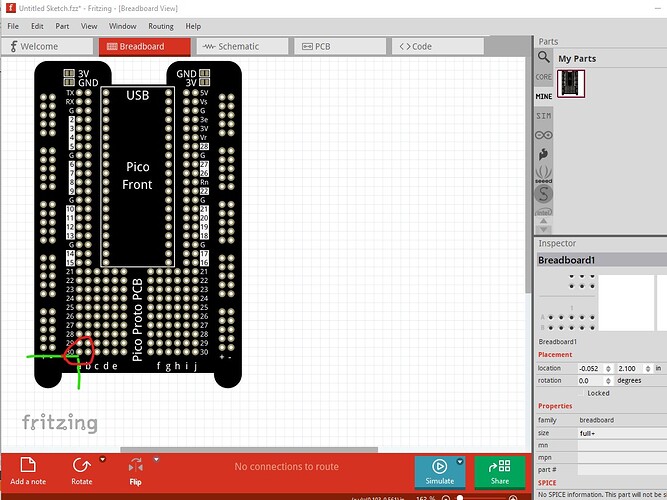Image resolution: width=667 pixels, height=500 pixels.
Task: Click the Add a note icon
Action: click(28, 465)
